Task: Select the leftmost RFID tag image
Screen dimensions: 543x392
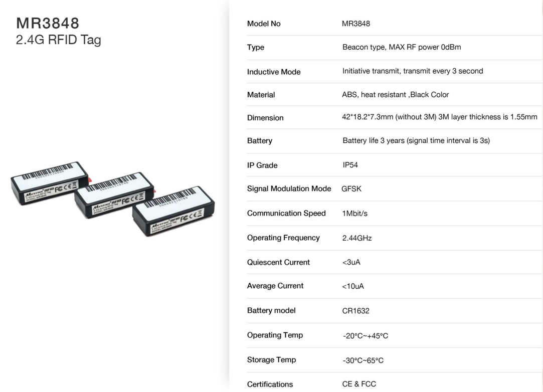Action: tap(51, 183)
